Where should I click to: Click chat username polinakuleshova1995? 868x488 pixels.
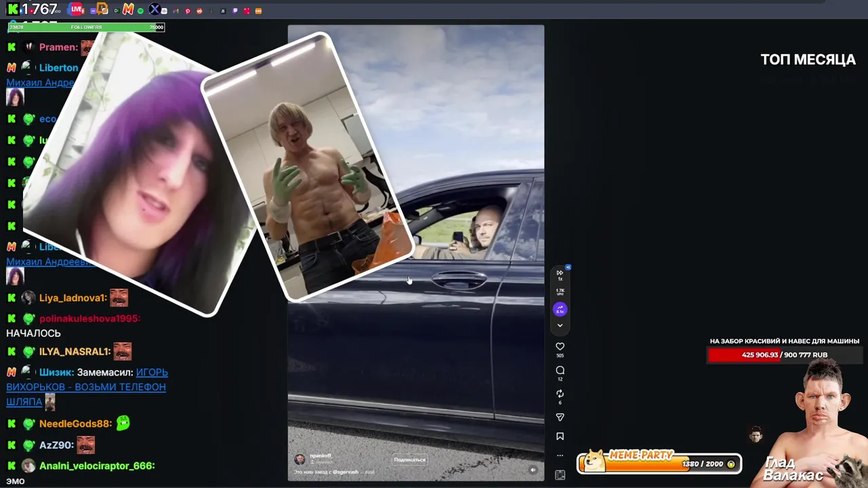(x=90, y=319)
